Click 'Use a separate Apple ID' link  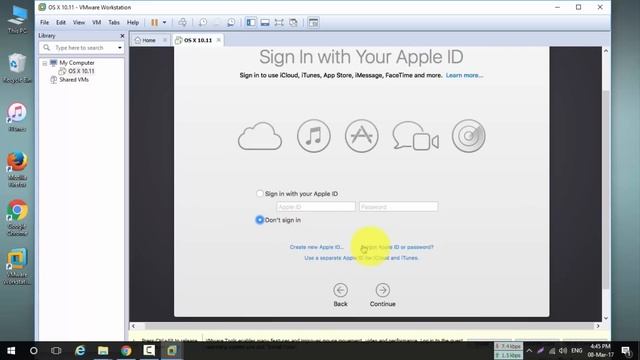click(x=361, y=258)
